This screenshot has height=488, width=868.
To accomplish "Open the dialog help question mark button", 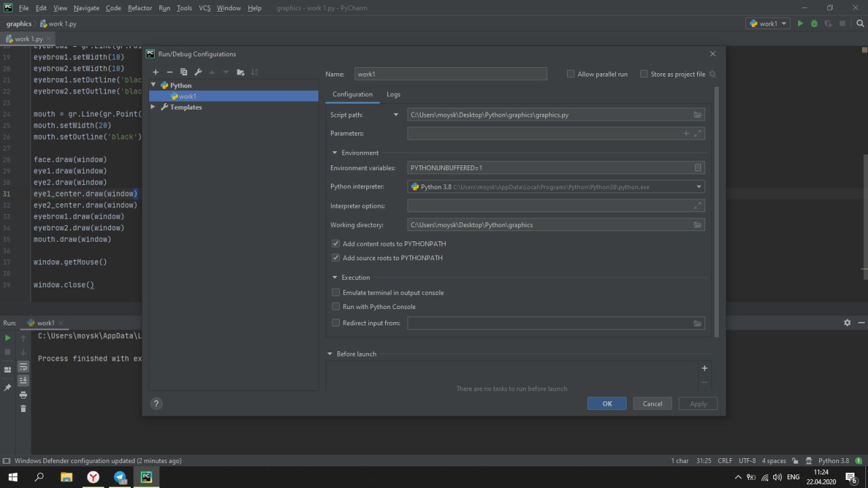I will pyautogui.click(x=156, y=403).
